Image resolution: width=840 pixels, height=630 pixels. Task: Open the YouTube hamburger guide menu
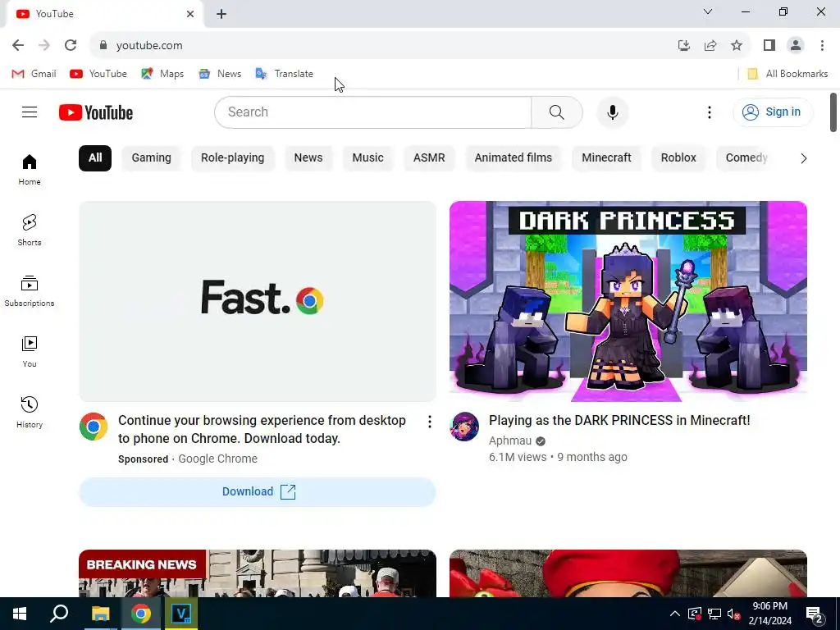tap(30, 112)
